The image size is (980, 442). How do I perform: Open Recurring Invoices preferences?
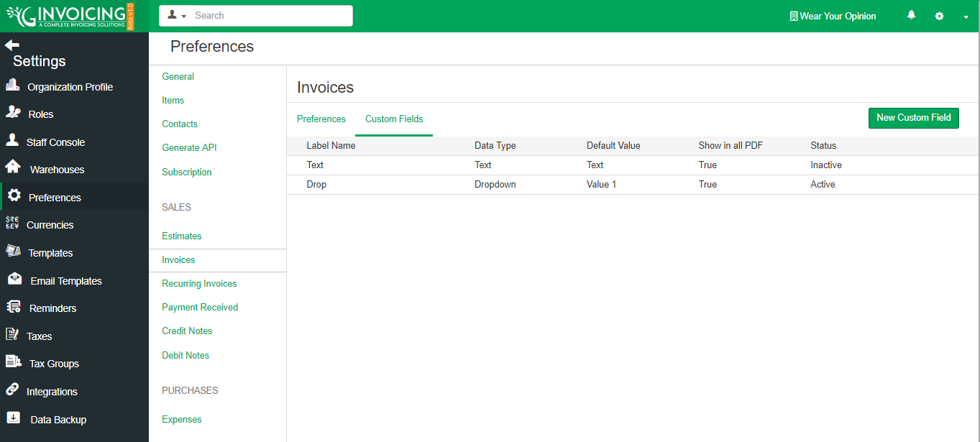pyautogui.click(x=199, y=283)
